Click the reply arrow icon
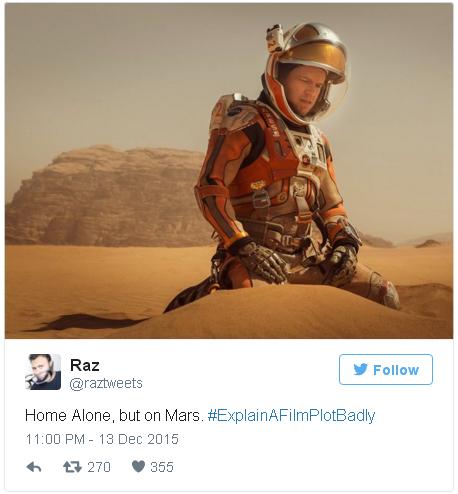Screen dimensions: 458x494 (34, 467)
